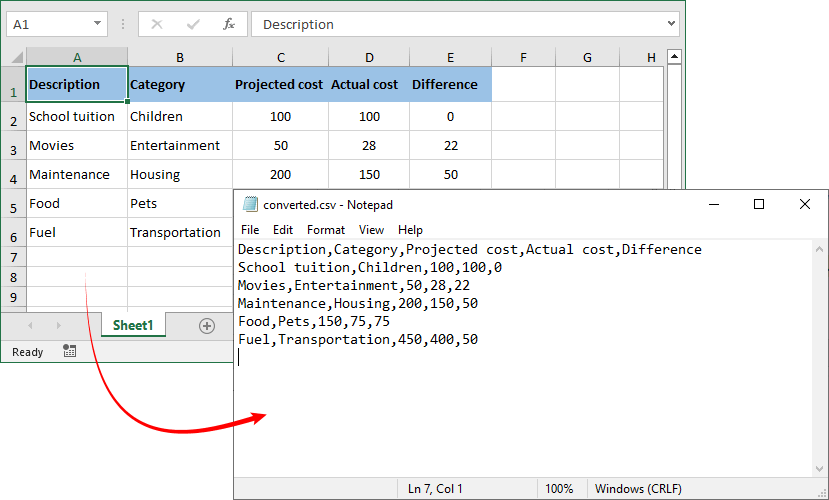Select the Projected cost header cell
829x500 pixels.
pyautogui.click(x=281, y=84)
